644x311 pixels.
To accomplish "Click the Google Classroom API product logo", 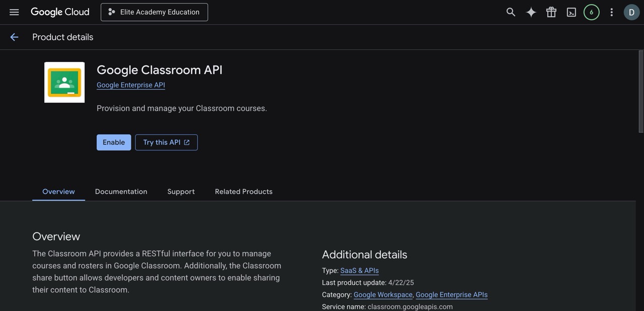I will coord(64,82).
